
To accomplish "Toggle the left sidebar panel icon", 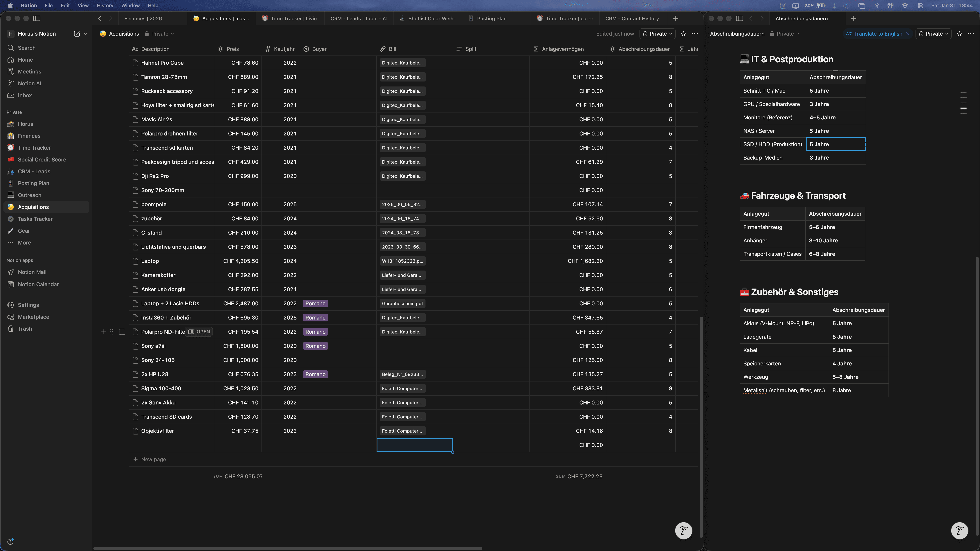I will coord(37,18).
